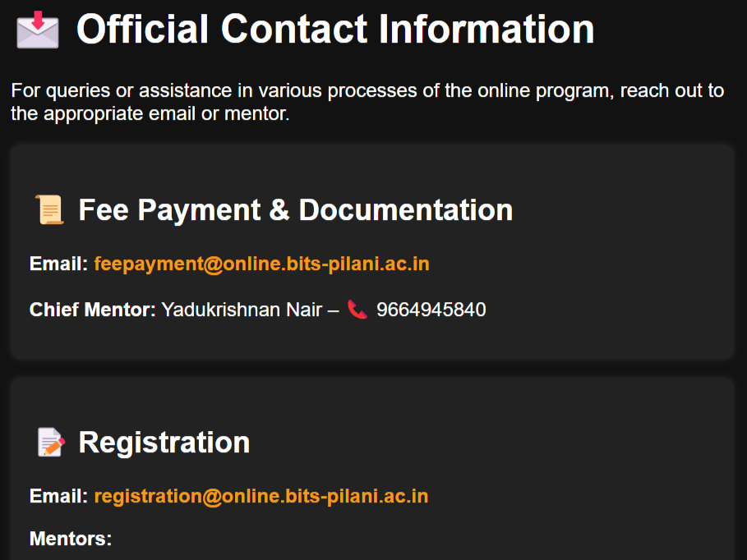This screenshot has height=560, width=747.
Task: Click the red phone receiver icon
Action: 357,310
